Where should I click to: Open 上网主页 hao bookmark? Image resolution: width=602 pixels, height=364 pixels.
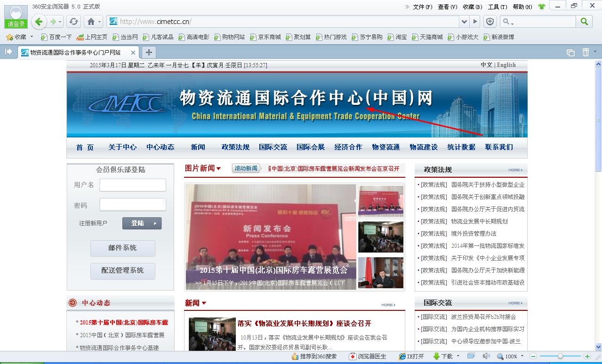tap(92, 37)
